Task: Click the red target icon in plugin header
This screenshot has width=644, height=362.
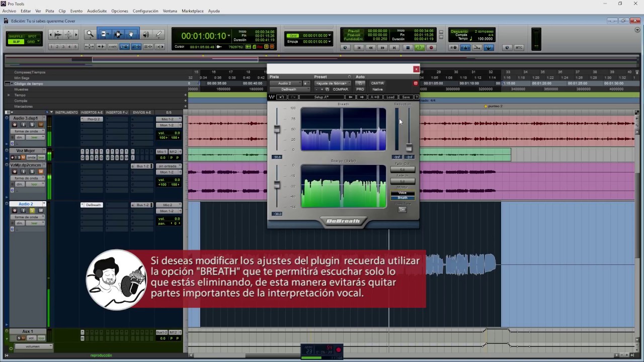Action: tap(416, 83)
